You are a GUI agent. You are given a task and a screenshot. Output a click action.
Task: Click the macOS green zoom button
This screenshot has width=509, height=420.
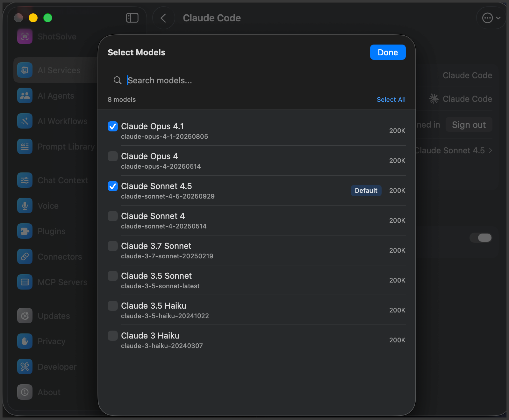48,18
